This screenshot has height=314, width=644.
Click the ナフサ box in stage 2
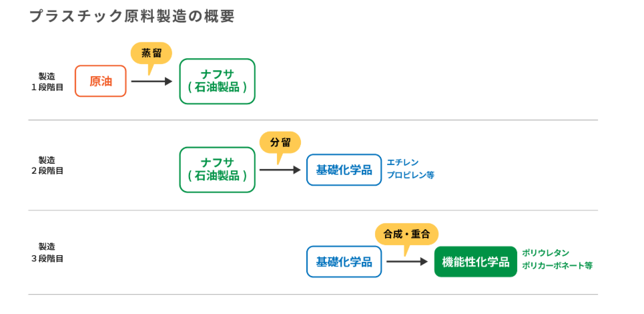pyautogui.click(x=217, y=170)
